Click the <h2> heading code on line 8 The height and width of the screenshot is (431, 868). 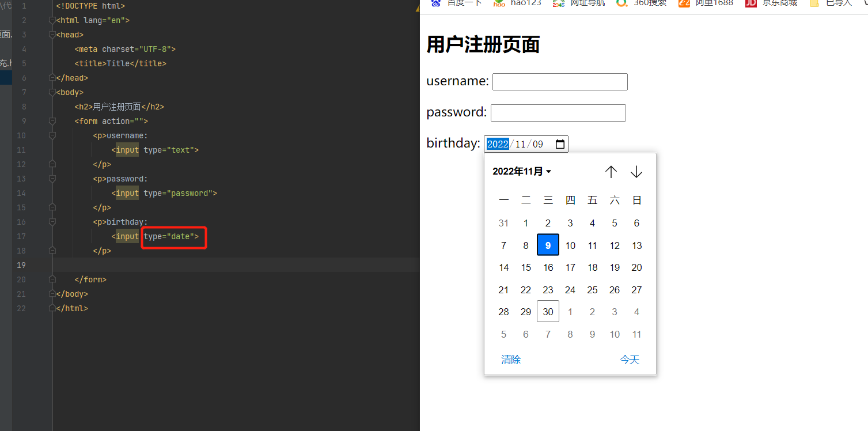[x=119, y=107]
